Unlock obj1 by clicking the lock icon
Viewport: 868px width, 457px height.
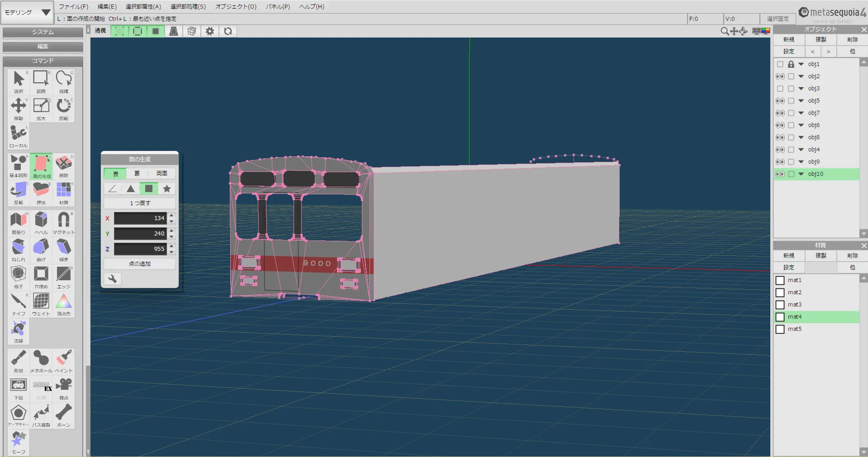tap(791, 64)
